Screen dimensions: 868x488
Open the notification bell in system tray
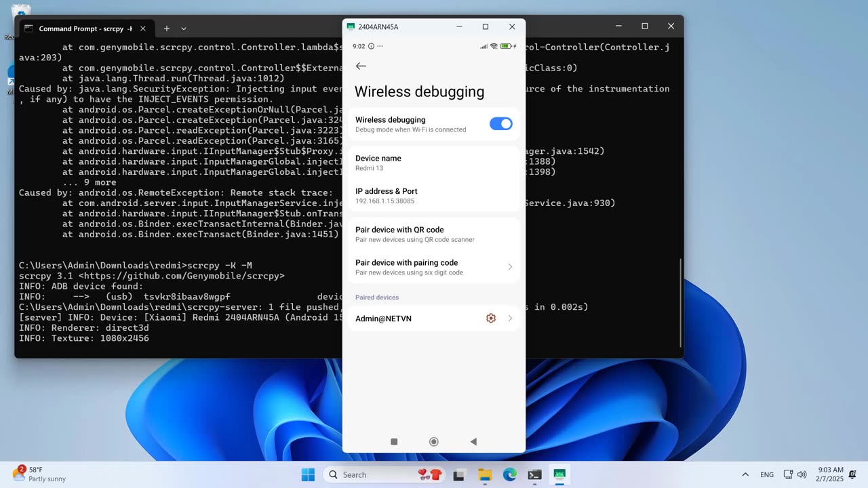click(852, 474)
